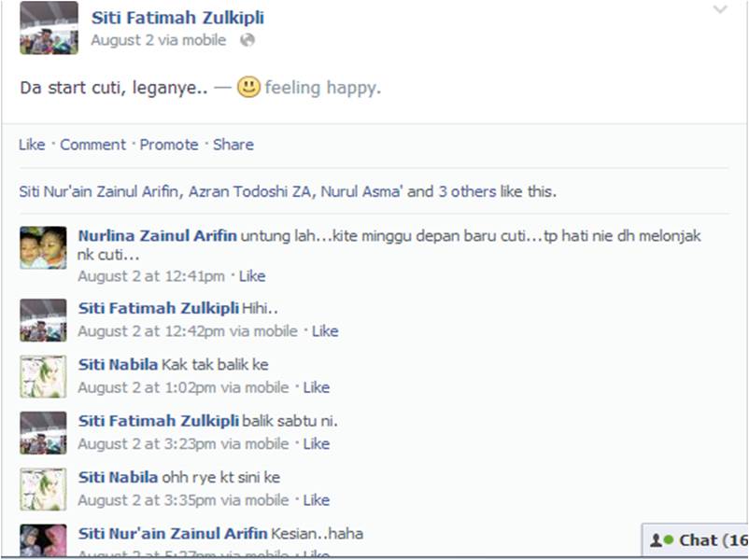The height and width of the screenshot is (560, 749).
Task: Click the post author name header
Action: coord(177,18)
